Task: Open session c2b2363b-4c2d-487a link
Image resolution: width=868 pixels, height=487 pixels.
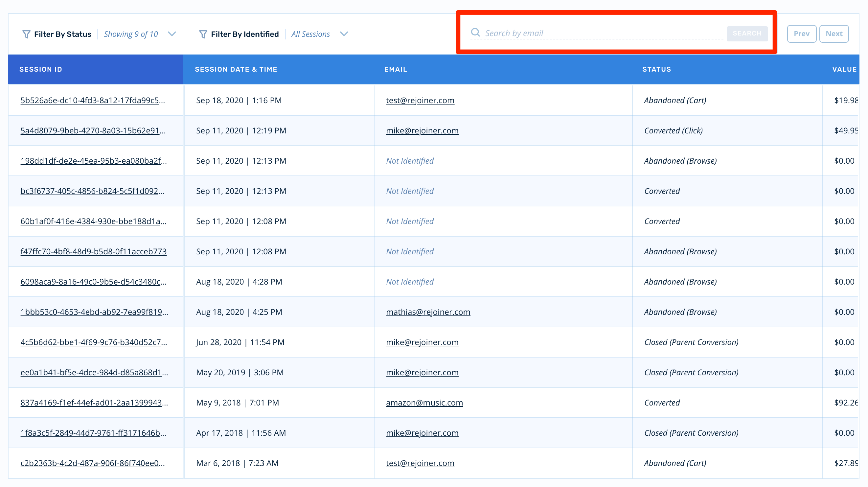Action: click(93, 463)
